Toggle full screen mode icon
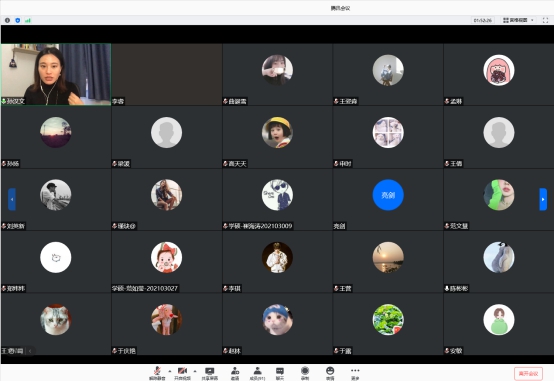The width and height of the screenshot is (554, 381). (x=545, y=20)
